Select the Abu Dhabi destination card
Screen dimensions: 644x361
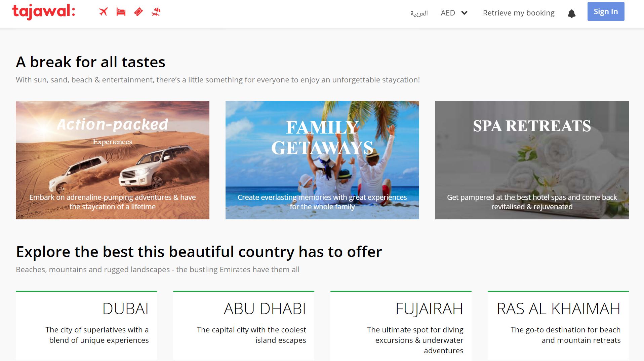244,325
